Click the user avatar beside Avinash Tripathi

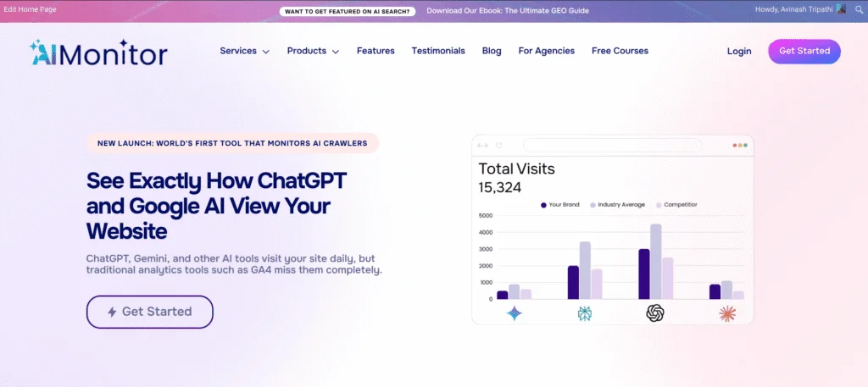(842, 10)
